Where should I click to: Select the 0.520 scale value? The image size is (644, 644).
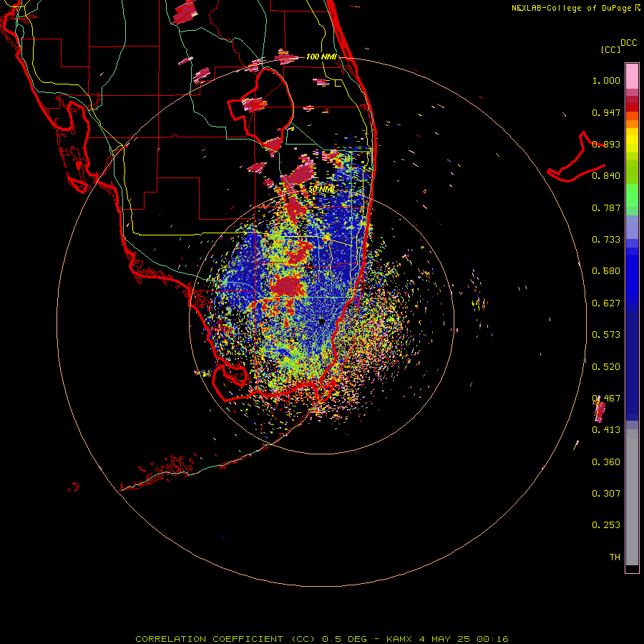(606, 367)
